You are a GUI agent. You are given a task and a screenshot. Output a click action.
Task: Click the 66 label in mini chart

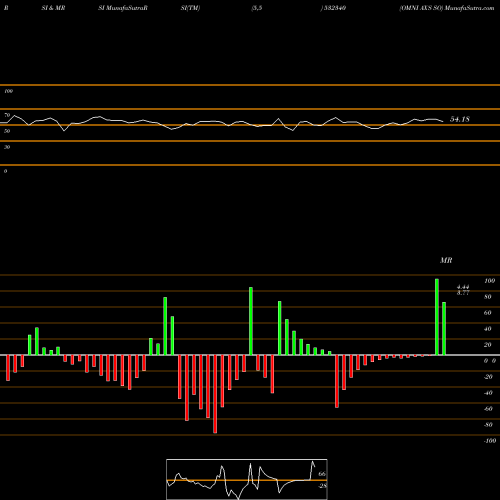coord(322,474)
